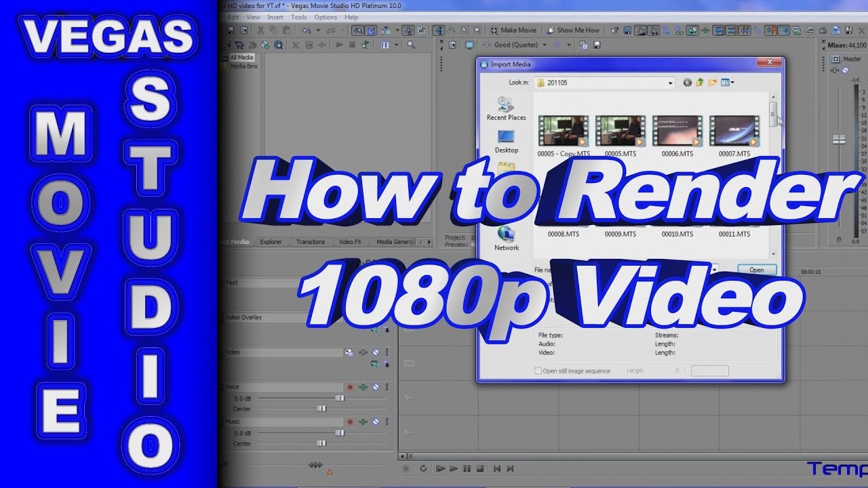Mute the Music track
868x488 pixels.
376,422
